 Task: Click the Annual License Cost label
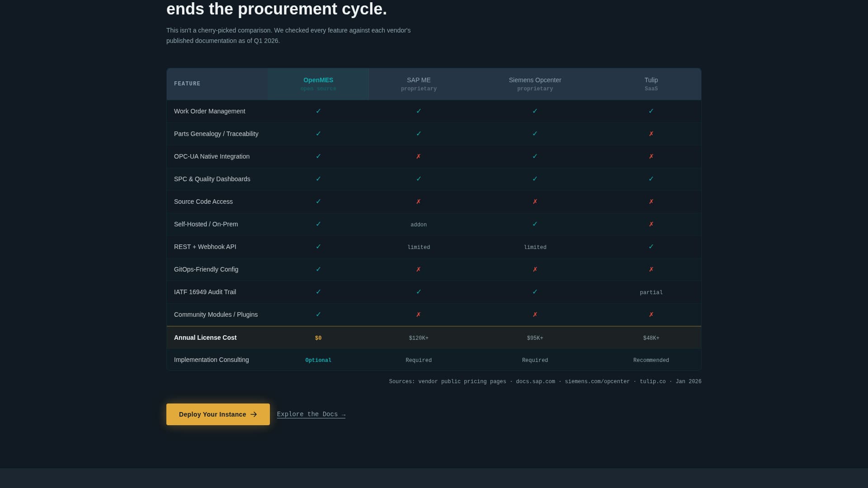[205, 338]
